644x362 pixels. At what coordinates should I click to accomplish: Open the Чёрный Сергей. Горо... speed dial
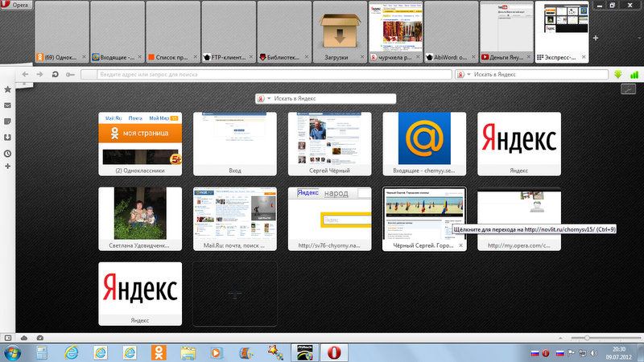[424, 219]
